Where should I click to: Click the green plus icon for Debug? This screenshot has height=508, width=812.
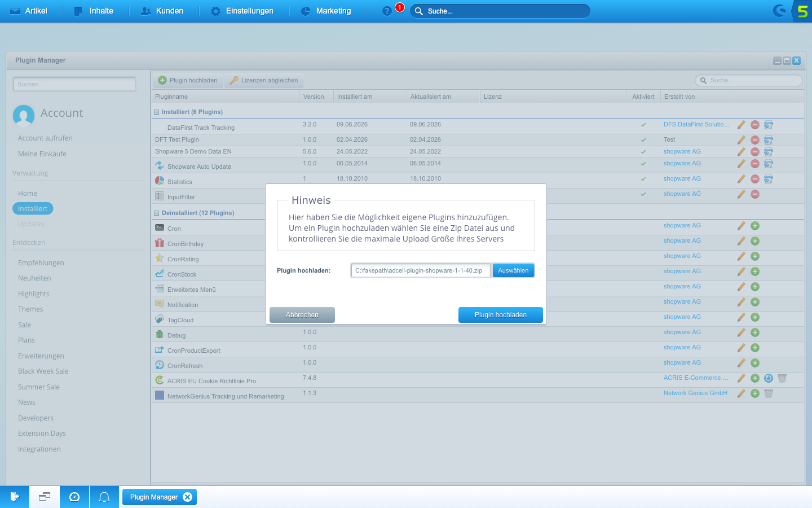point(755,332)
